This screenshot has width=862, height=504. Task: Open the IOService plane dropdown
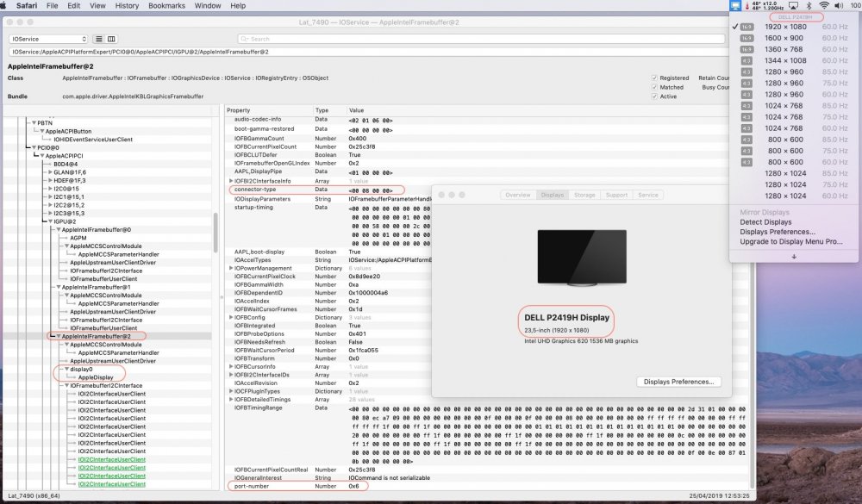47,39
